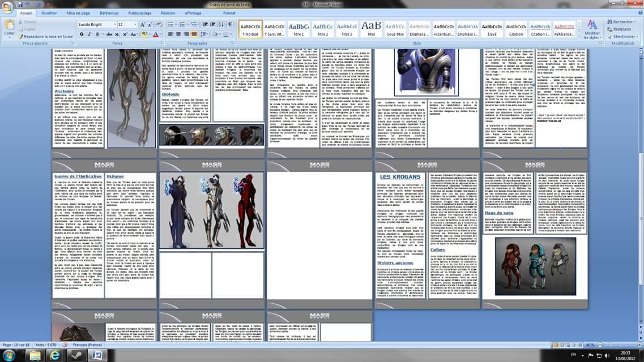Increase font size with the large A
Viewport: 644px width, 362px height.
pos(143,24)
